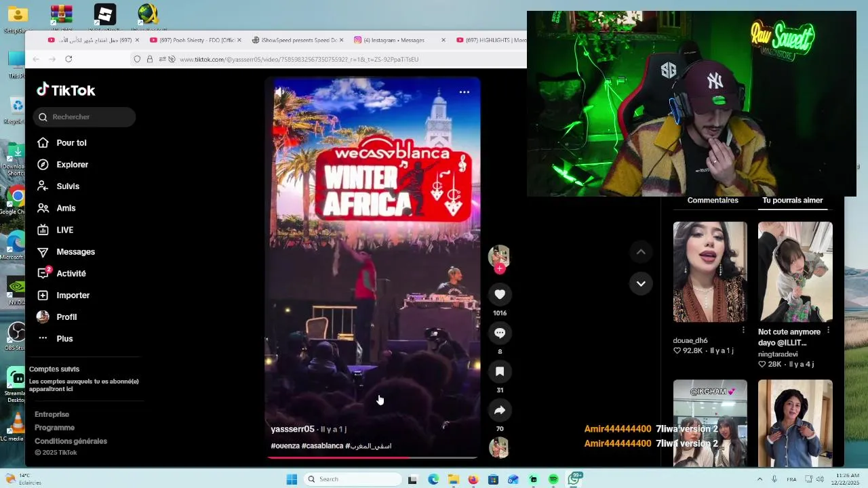This screenshot has width=868, height=488.
Task: Open yassserr05 username link
Action: [292, 429]
